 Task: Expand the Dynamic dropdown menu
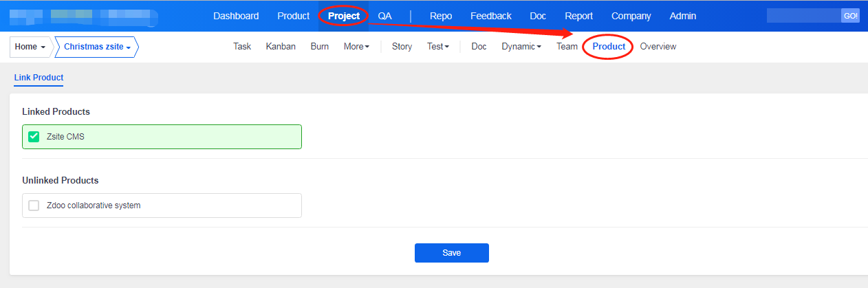(x=521, y=47)
